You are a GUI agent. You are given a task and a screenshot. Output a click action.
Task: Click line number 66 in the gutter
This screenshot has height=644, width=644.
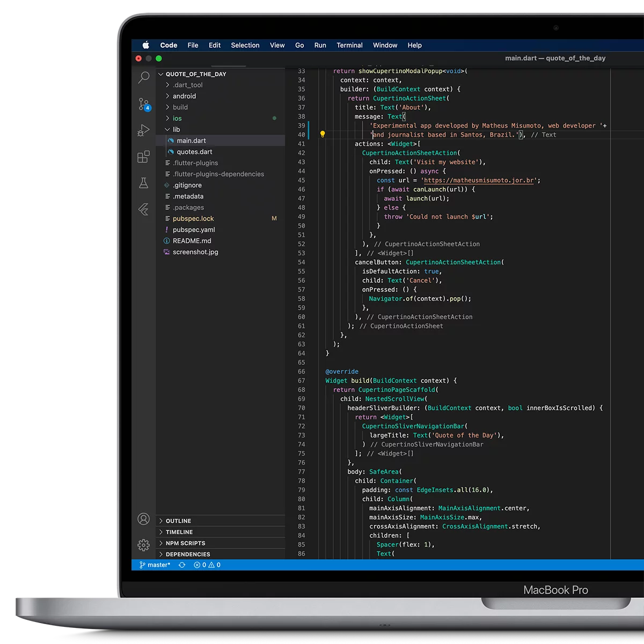(302, 371)
